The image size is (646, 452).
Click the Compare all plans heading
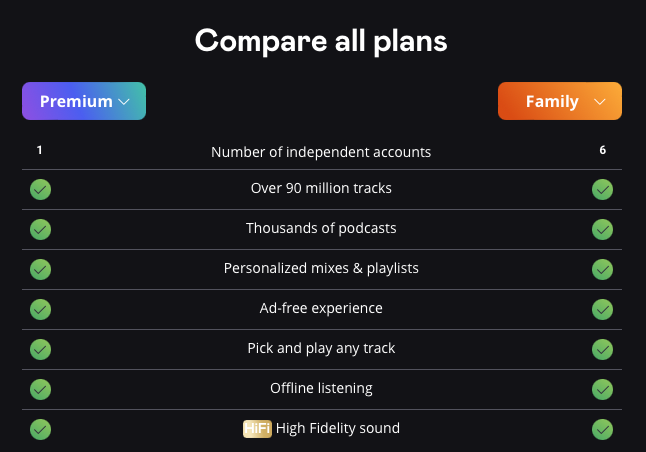point(321,41)
